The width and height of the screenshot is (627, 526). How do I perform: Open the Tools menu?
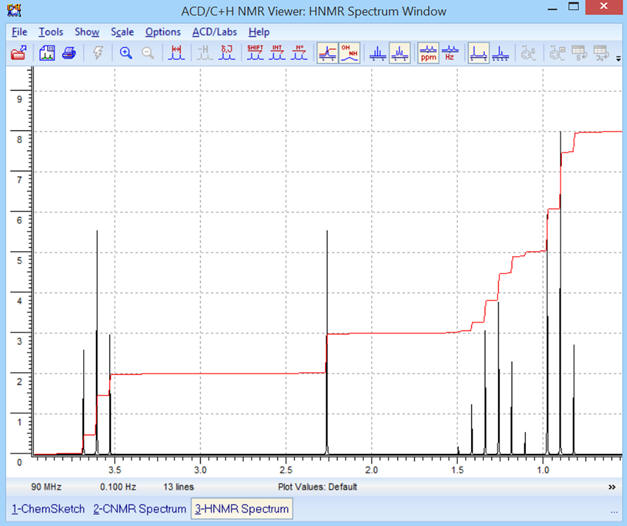[x=51, y=32]
